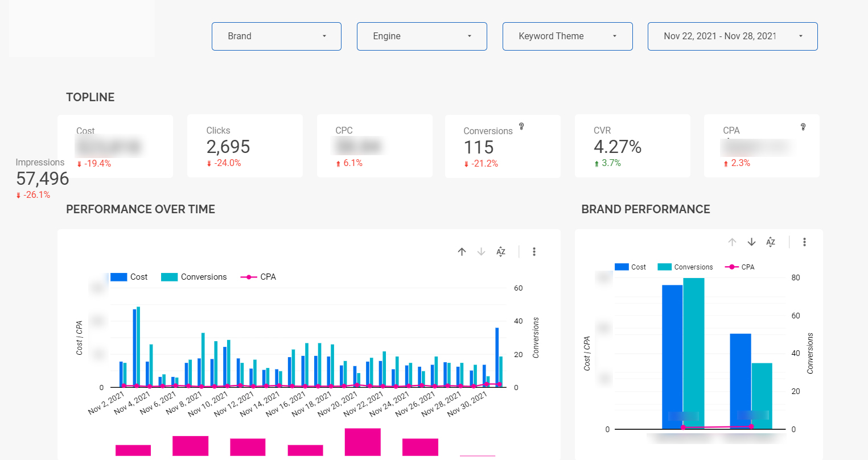Select the Impressions 57,496 scorecard value
Image resolution: width=868 pixels, height=460 pixels.
point(43,179)
